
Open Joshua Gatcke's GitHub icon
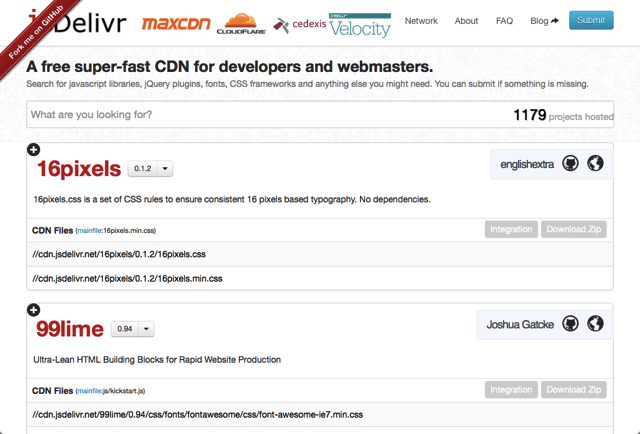570,324
